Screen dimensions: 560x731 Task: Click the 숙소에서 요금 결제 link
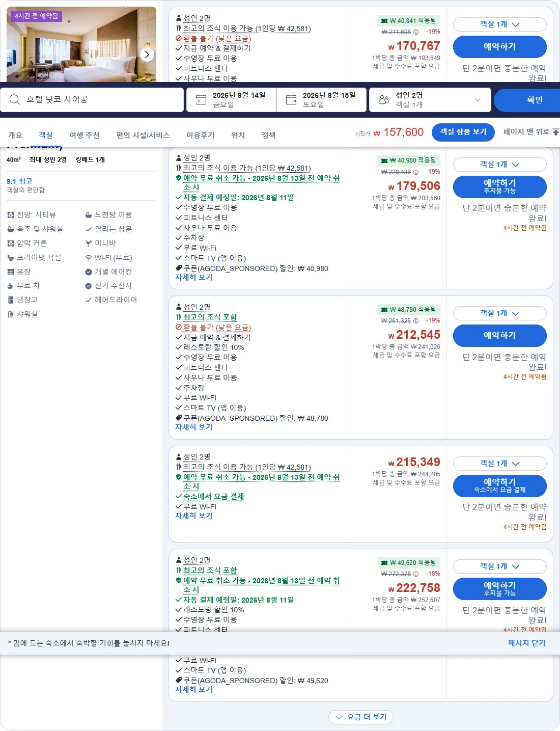(213, 497)
